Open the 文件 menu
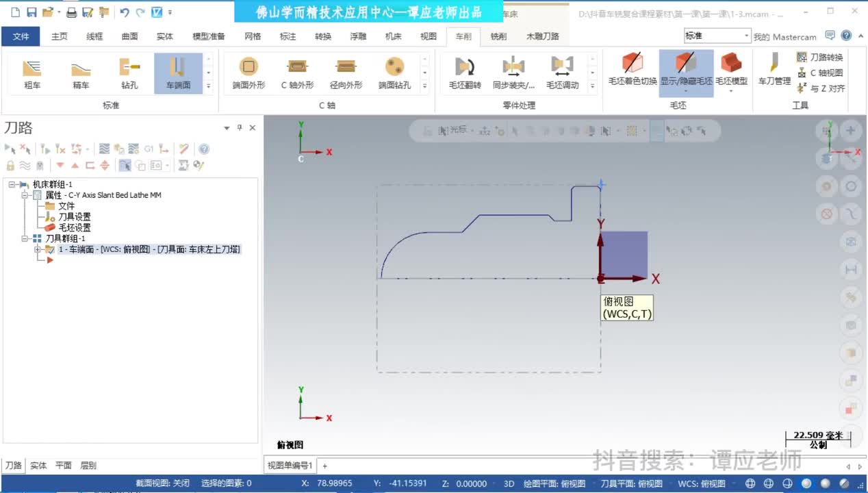 tap(21, 36)
